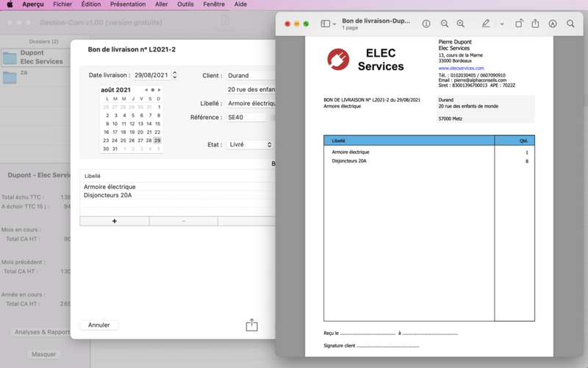588x368 pixels.
Task: Open the Fichier menu
Action: point(62,4)
